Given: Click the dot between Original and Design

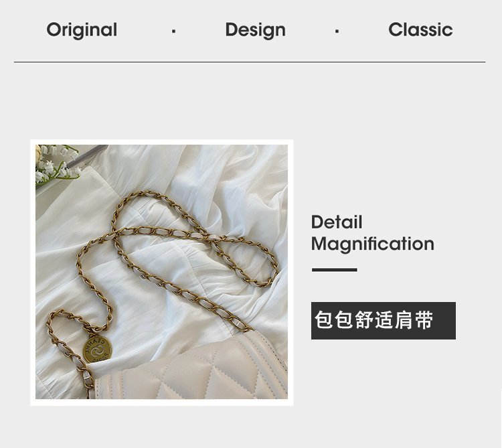Looking at the screenshot, I should [x=173, y=31].
